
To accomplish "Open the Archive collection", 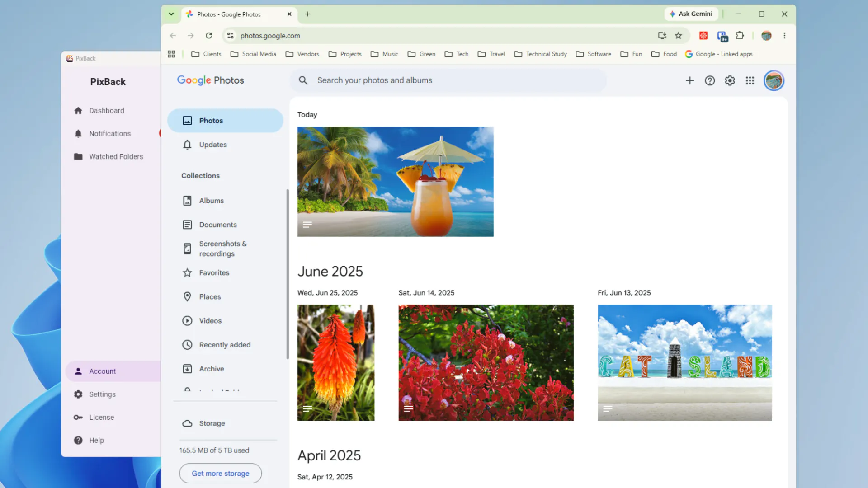I will pos(225,369).
